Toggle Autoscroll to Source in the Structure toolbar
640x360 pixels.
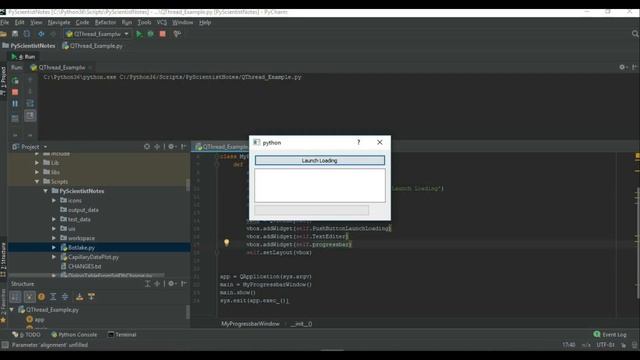[x=79, y=297]
